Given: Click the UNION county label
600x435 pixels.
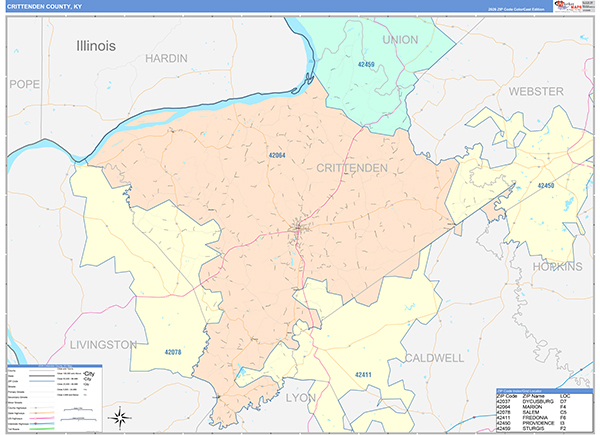Looking at the screenshot, I should 400,40.
